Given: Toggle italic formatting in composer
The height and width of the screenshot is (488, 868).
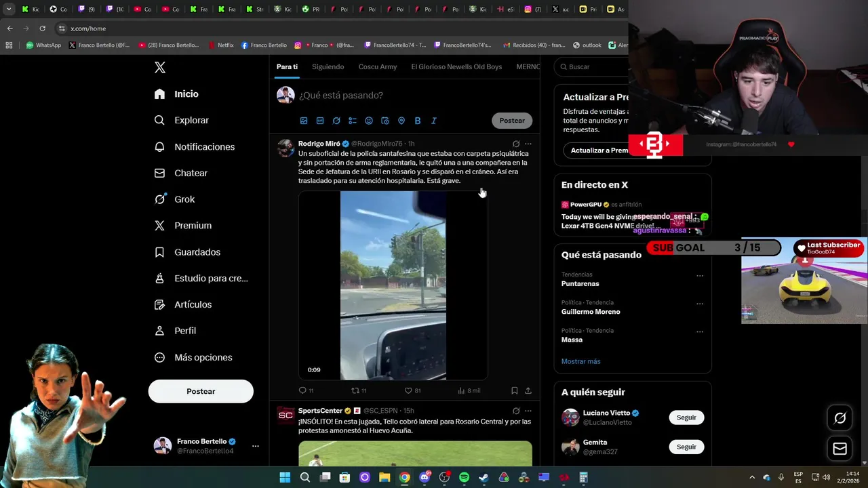Looking at the screenshot, I should pyautogui.click(x=434, y=121).
